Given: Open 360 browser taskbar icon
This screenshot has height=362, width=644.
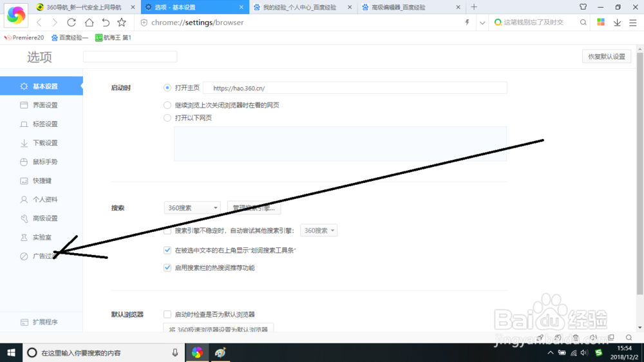Looking at the screenshot, I should coord(197,352).
